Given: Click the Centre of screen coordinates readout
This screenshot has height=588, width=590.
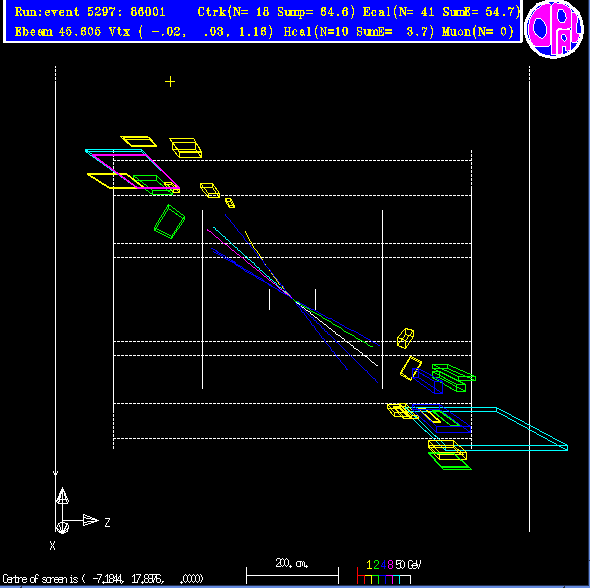Looking at the screenshot, I should 103,578.
